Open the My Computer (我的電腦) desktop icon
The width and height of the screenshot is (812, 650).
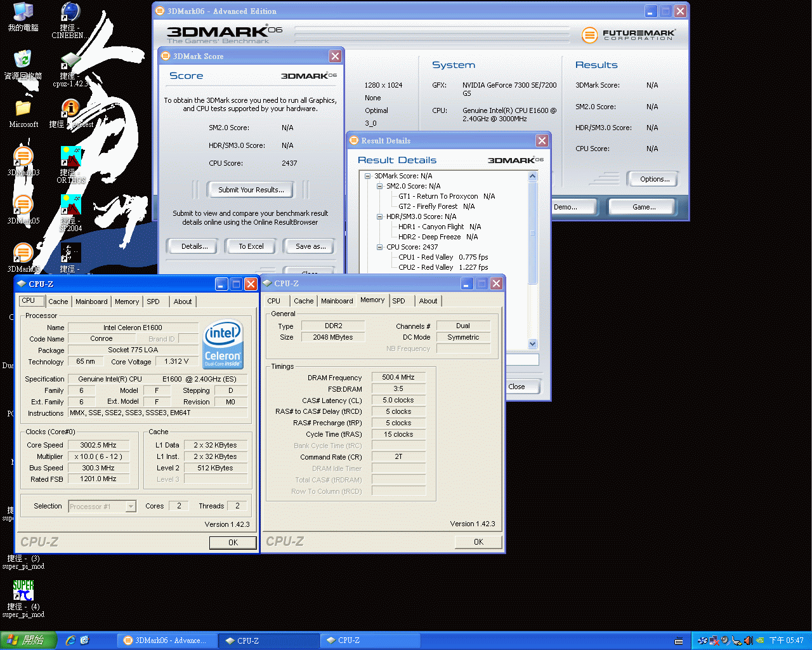click(x=23, y=17)
